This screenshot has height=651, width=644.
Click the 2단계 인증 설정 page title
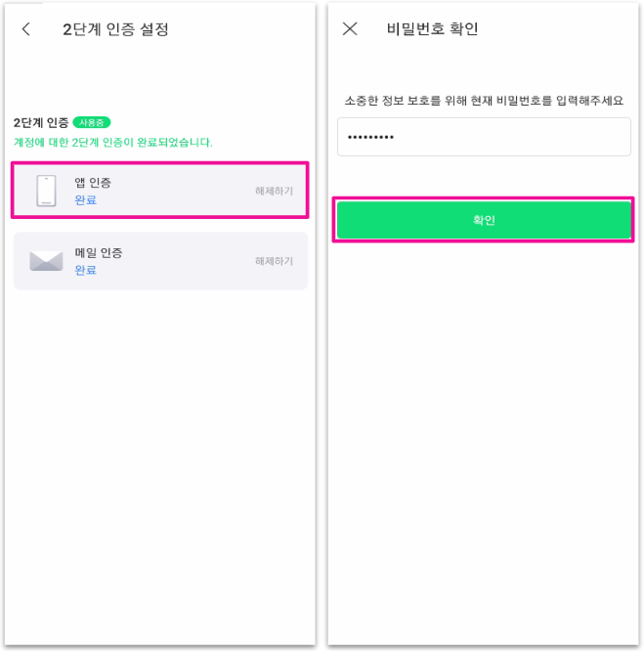[115, 29]
